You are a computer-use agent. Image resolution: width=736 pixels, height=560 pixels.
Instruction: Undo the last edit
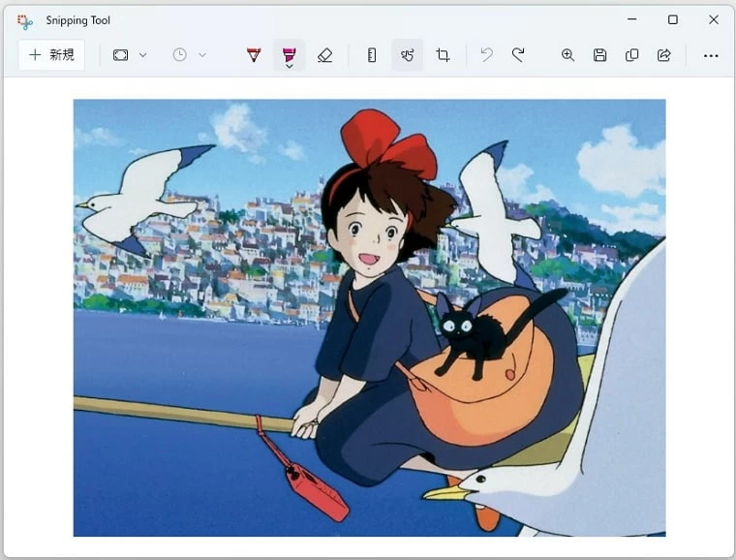coord(487,55)
